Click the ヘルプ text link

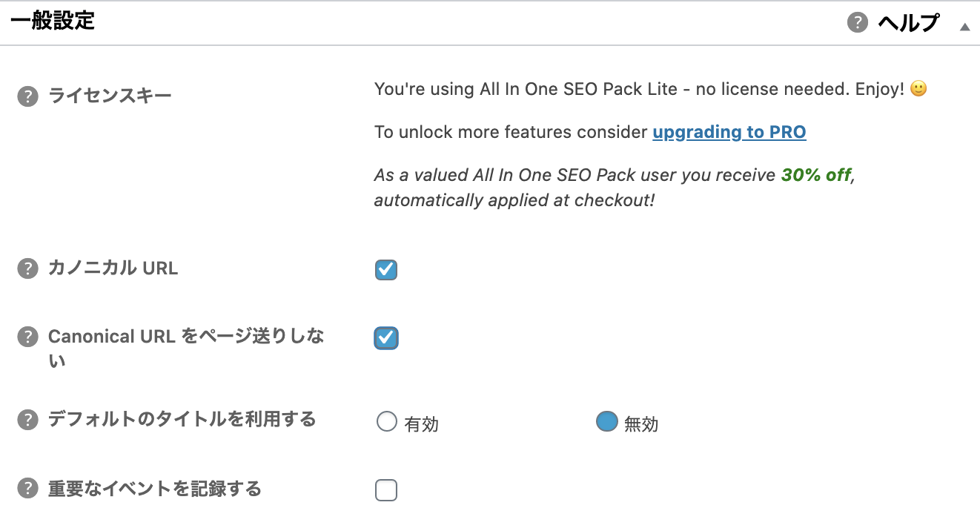coord(908,23)
